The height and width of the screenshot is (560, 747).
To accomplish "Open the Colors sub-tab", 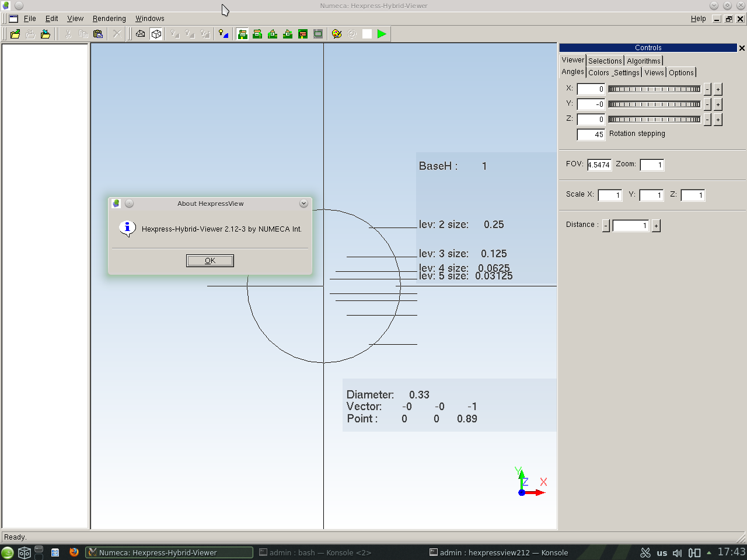I will point(599,73).
